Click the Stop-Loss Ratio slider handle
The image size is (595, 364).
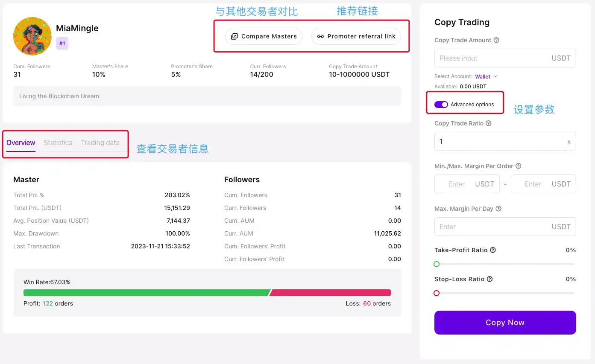[x=437, y=293]
